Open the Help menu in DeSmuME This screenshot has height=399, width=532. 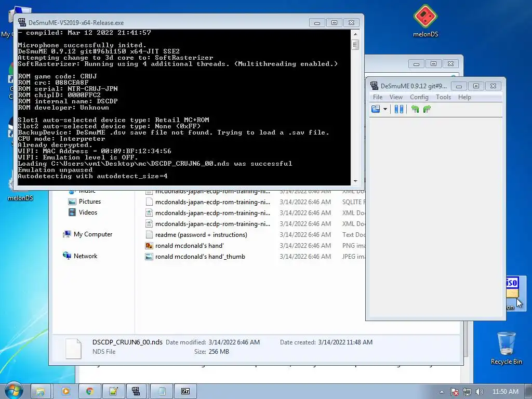(464, 97)
